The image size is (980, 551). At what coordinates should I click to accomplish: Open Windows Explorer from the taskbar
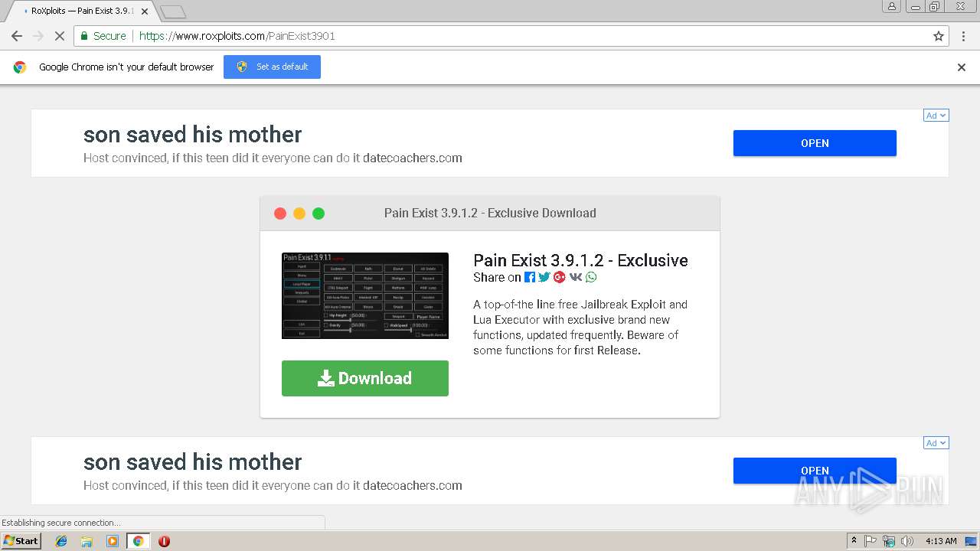(87, 541)
